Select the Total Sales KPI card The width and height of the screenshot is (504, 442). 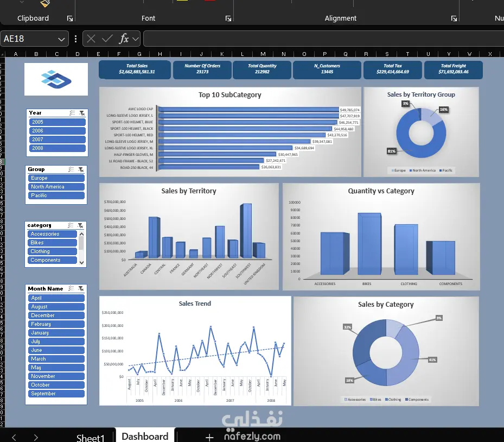click(x=135, y=70)
